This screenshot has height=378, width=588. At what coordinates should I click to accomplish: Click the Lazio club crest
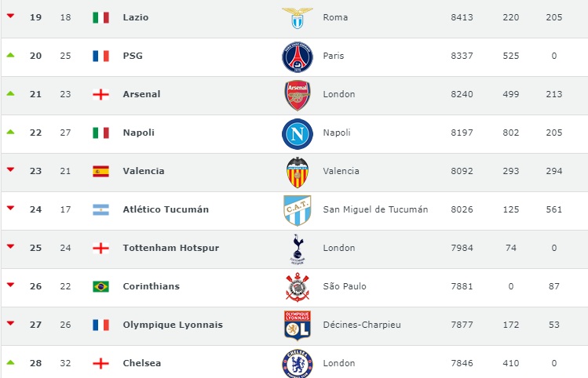pos(298,17)
